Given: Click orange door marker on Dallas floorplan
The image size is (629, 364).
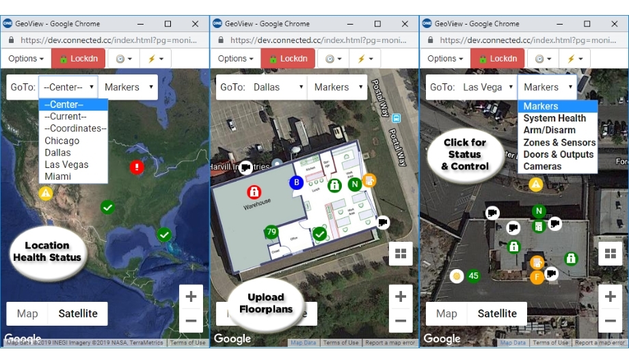Looking at the screenshot, I should click(x=369, y=181).
